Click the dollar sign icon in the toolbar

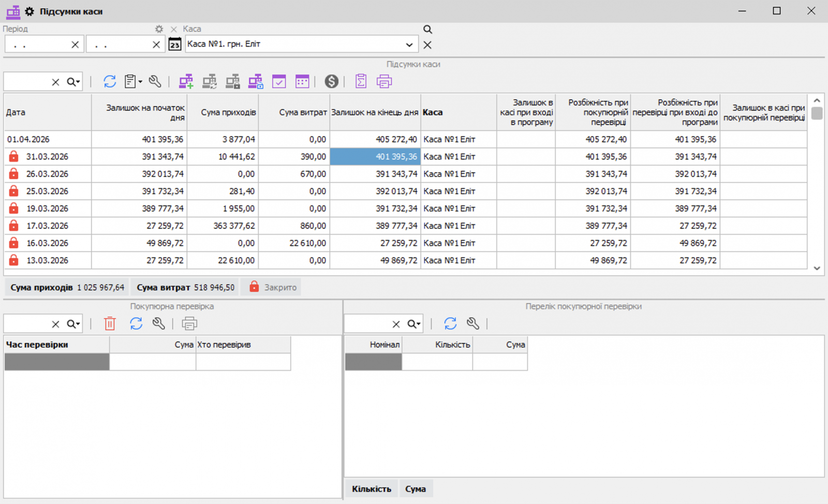pyautogui.click(x=331, y=82)
